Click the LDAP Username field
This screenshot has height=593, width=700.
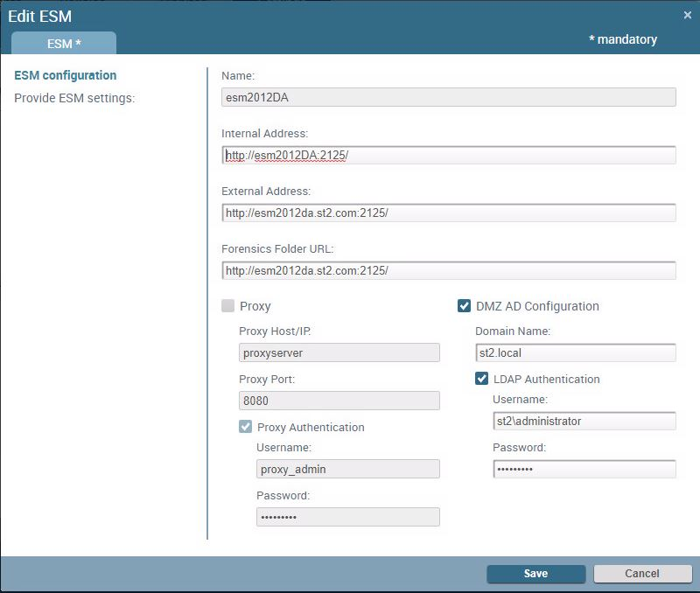point(584,421)
